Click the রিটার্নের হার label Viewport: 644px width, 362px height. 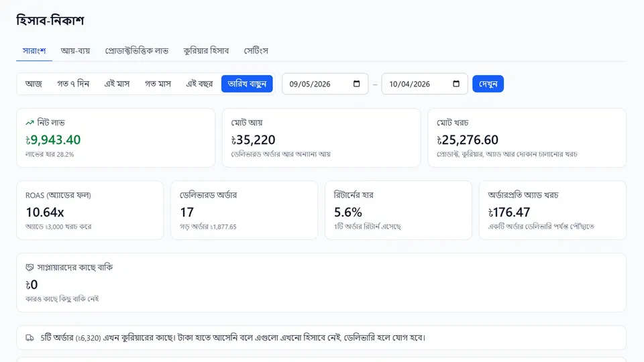(x=354, y=195)
